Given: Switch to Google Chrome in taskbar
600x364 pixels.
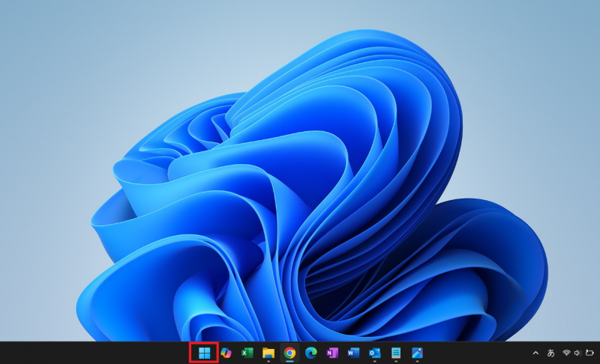Looking at the screenshot, I should pyautogui.click(x=289, y=353).
